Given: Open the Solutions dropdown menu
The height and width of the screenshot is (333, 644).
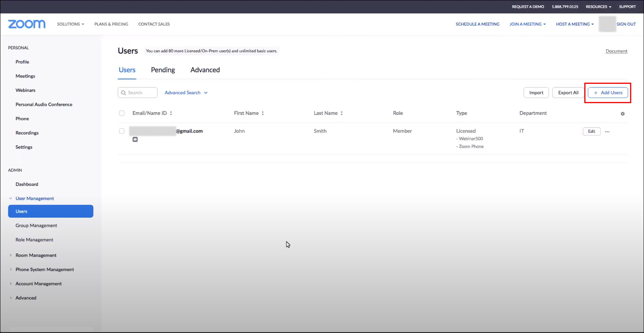Looking at the screenshot, I should (x=71, y=24).
